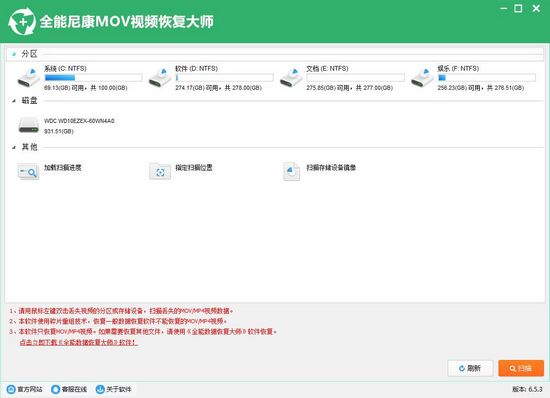Select the 娱乐 (F: NTFS) drive icon
This screenshot has width=550, height=398.
pos(422,77)
